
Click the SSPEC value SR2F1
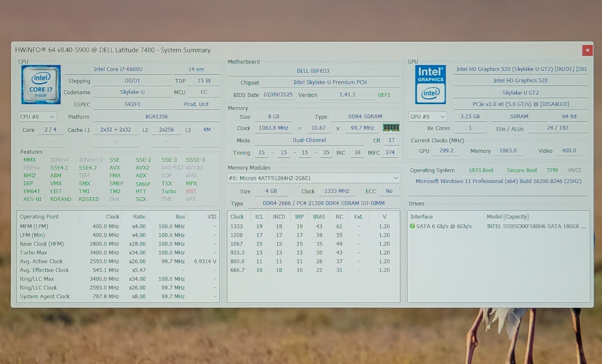[x=132, y=104]
